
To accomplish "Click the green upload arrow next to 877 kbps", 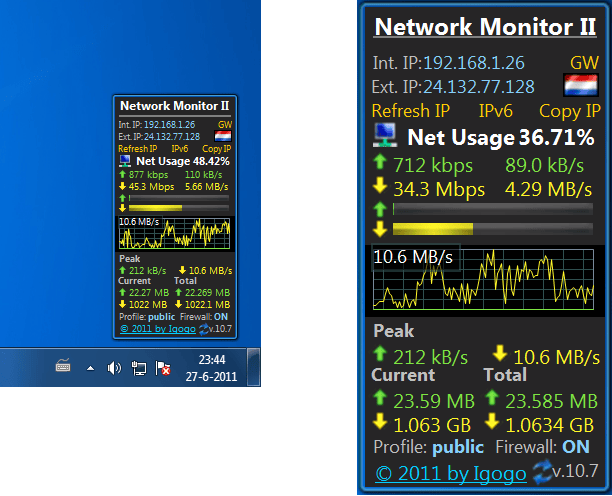I will coord(122,174).
